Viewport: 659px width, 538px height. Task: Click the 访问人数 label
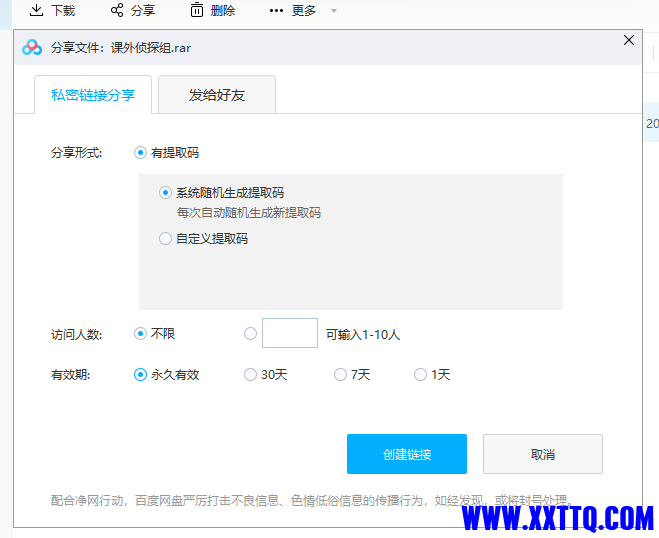click(x=76, y=335)
